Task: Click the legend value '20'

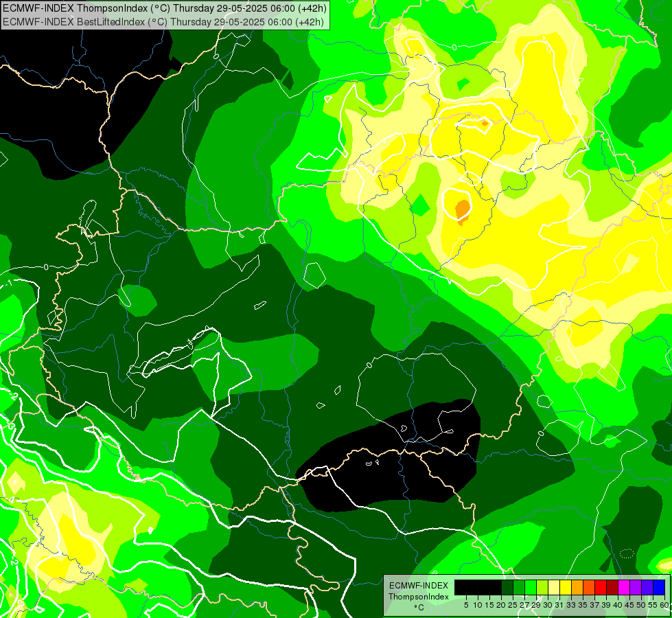Action: click(501, 605)
